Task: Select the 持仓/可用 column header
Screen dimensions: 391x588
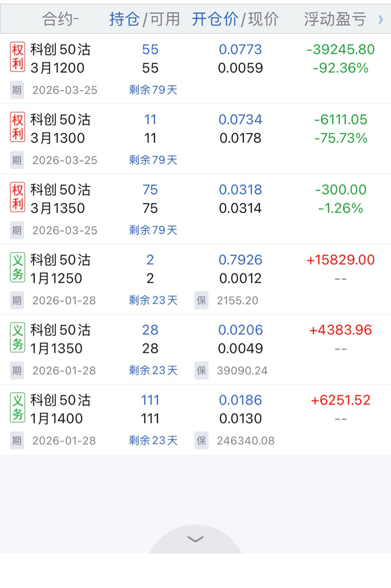Action: [144, 19]
